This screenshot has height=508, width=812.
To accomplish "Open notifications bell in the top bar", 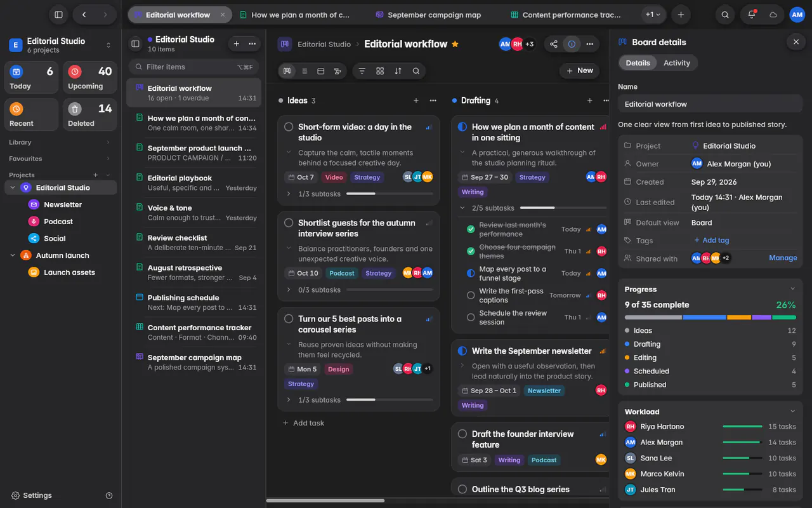I will [752, 15].
